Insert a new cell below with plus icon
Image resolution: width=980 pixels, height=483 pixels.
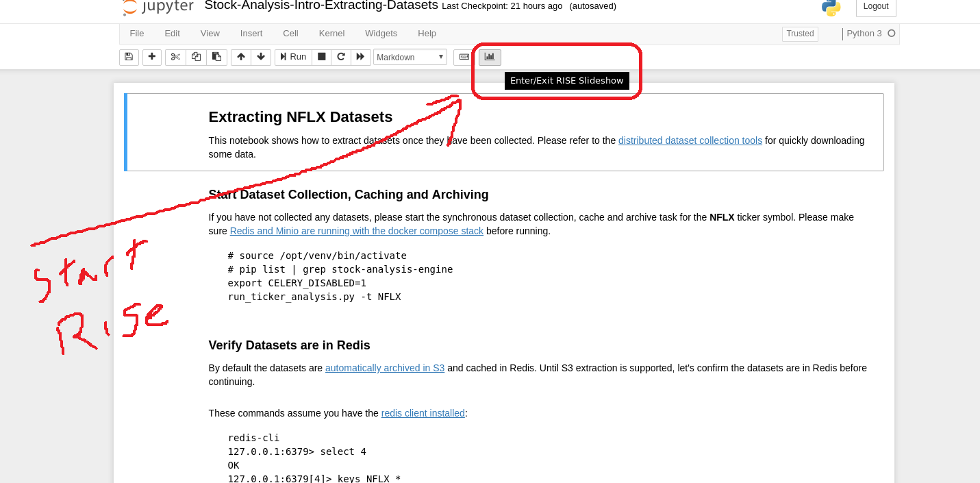pos(152,57)
